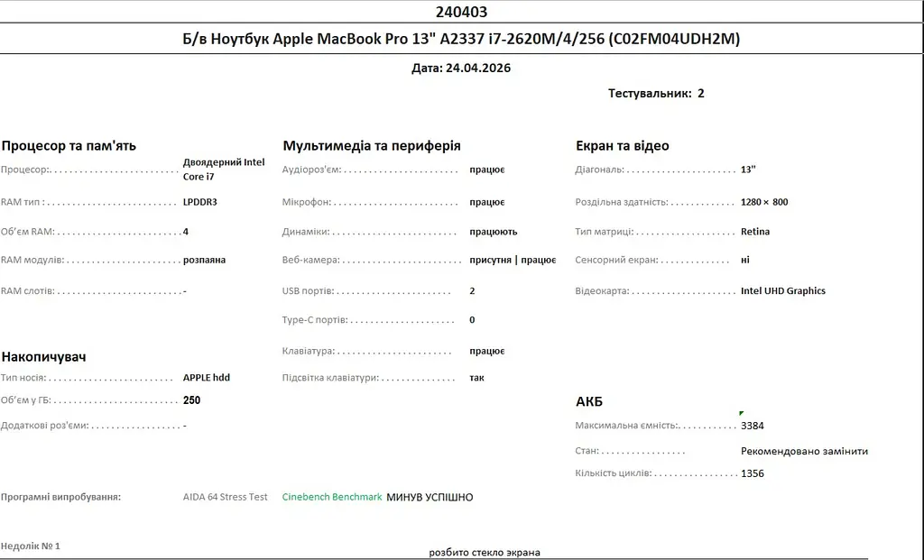This screenshot has width=924, height=560.
Task: Select the 'Тип носія:' label
Action: point(23,378)
